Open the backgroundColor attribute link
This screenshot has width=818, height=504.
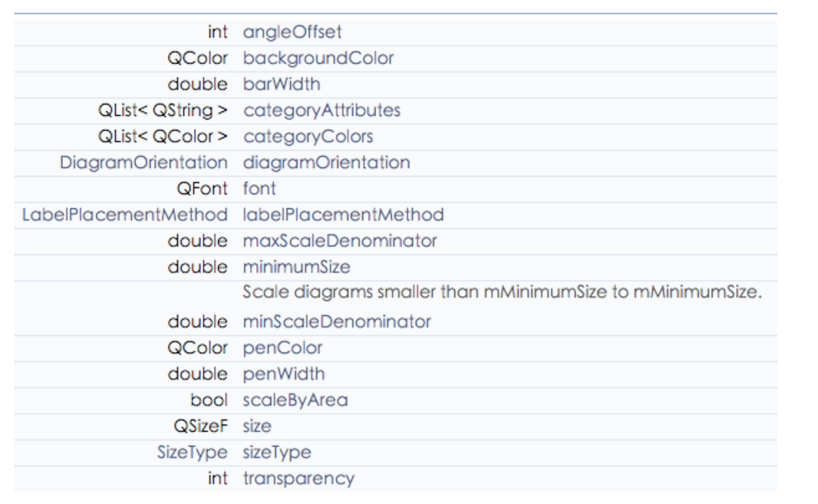(318, 58)
